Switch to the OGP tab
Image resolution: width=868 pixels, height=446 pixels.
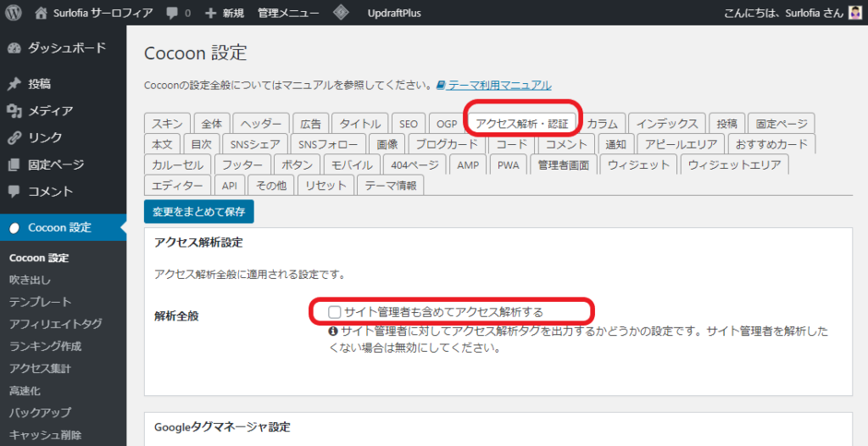(x=447, y=124)
